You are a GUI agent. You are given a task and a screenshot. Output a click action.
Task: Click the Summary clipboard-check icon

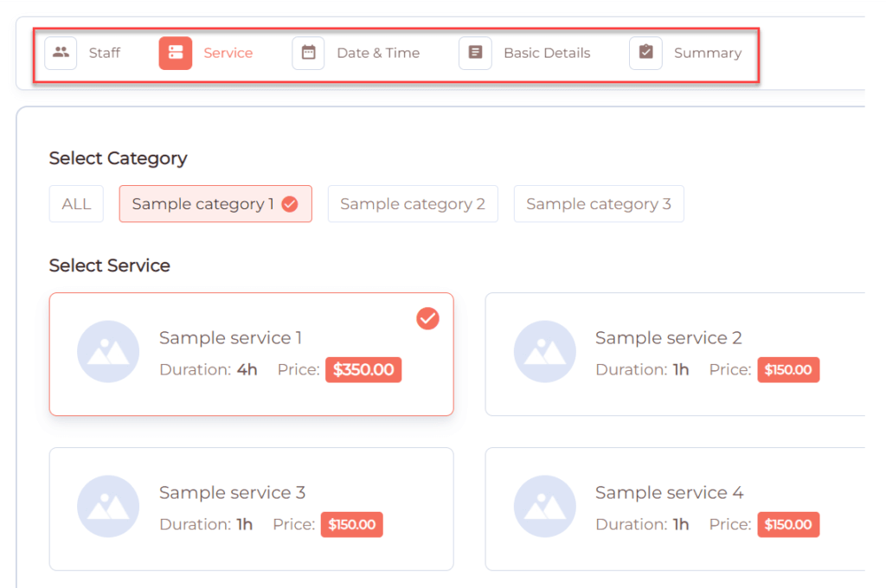[645, 53]
